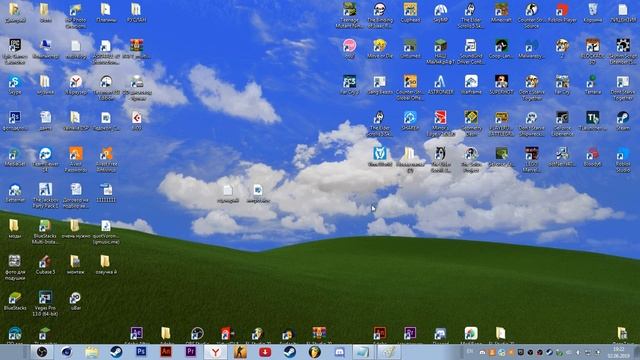Open Vegas Pro 13.0 shortcut
The width and height of the screenshot is (640, 360).
[45, 303]
